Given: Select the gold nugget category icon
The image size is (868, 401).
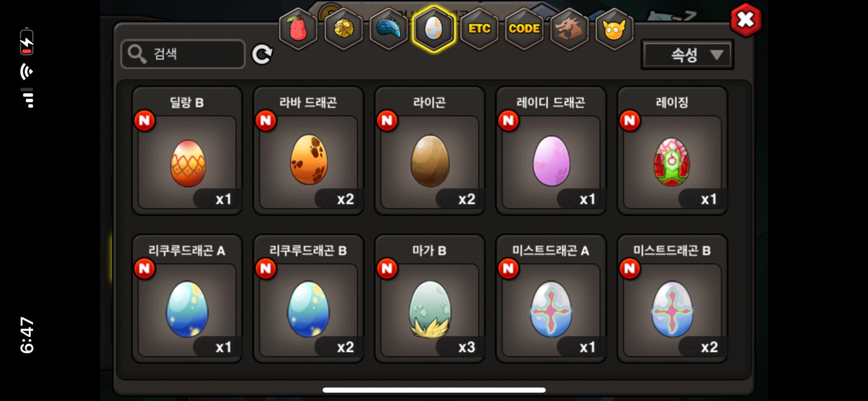Looking at the screenshot, I should 344,28.
